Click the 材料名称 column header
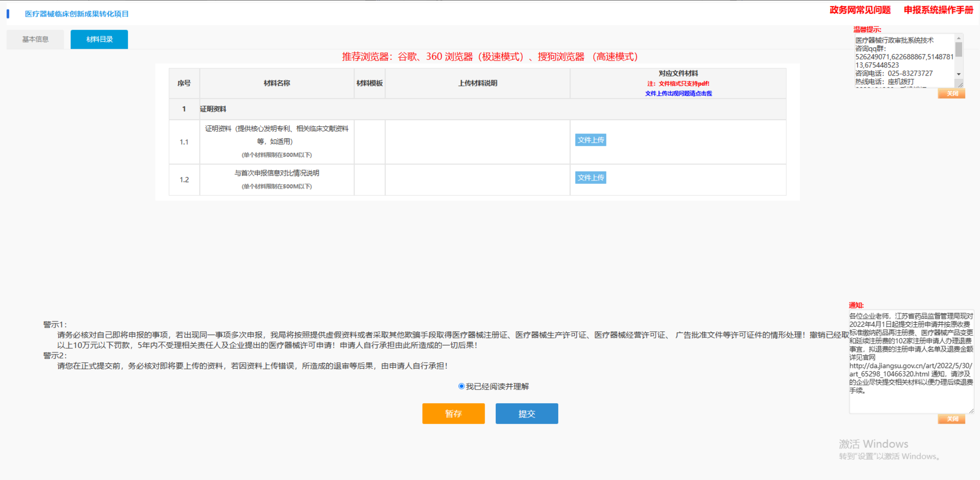The image size is (980, 480). (277, 83)
